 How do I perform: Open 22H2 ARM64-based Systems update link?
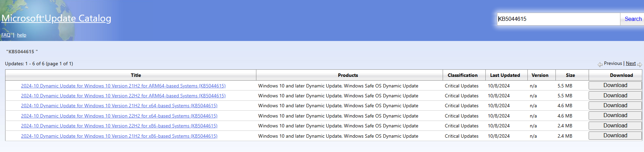click(x=123, y=96)
